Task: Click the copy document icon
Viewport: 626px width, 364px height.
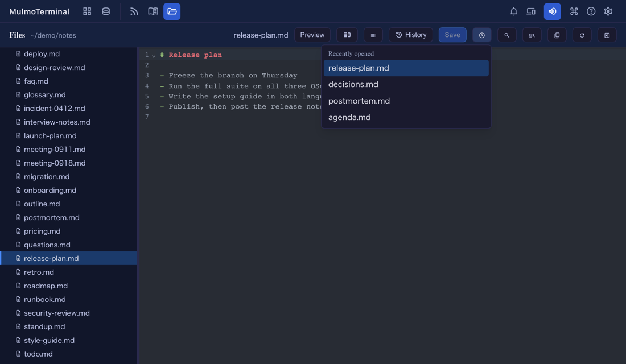Action: (x=557, y=35)
